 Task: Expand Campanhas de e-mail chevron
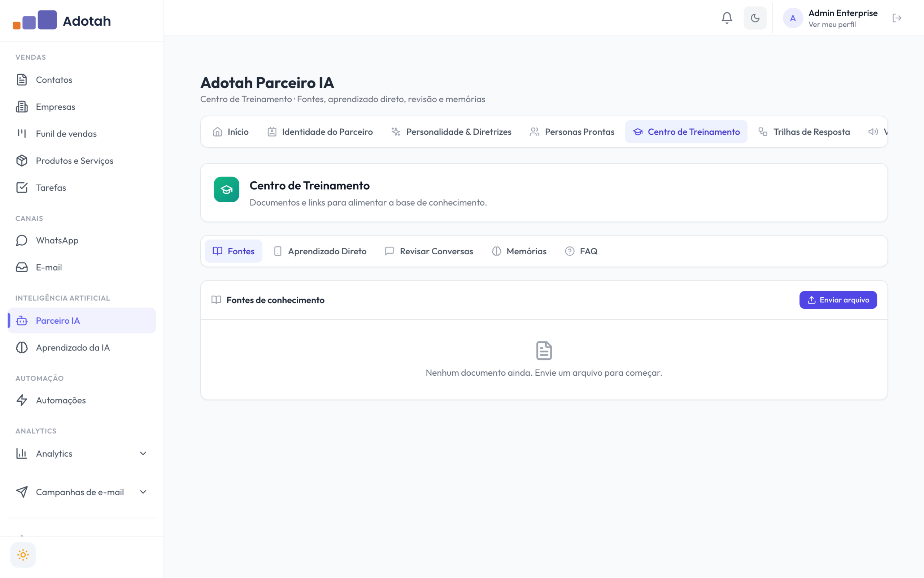click(x=143, y=492)
